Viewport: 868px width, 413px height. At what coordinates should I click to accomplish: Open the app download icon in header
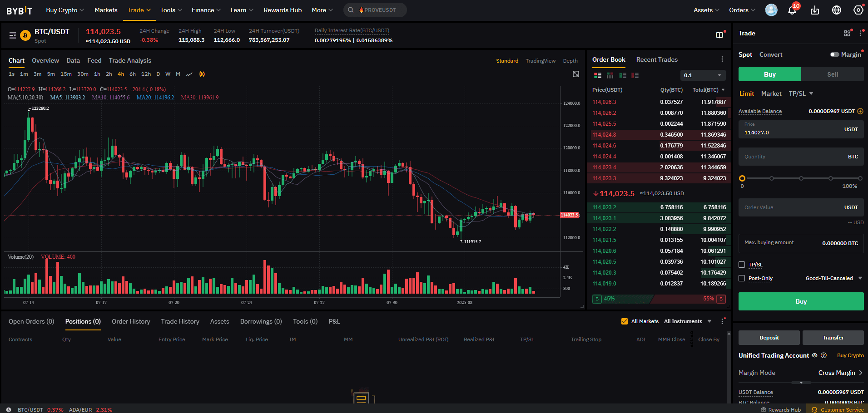click(x=815, y=10)
